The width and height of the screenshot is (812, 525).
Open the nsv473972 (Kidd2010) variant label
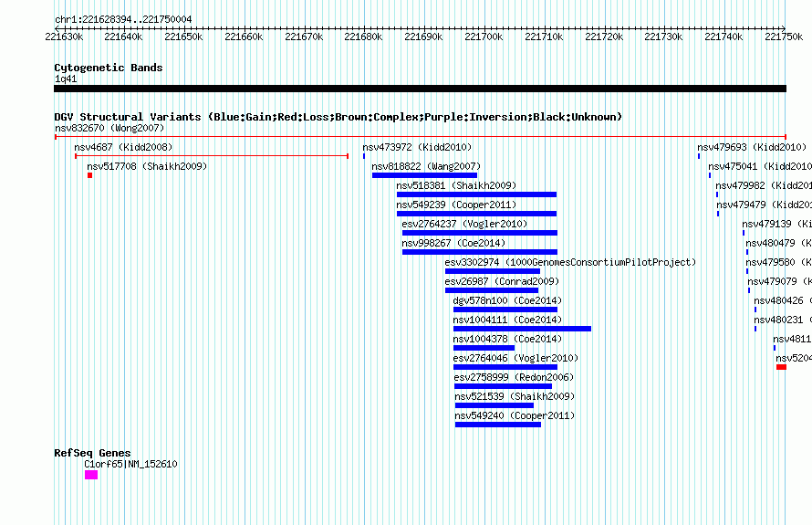417,147
